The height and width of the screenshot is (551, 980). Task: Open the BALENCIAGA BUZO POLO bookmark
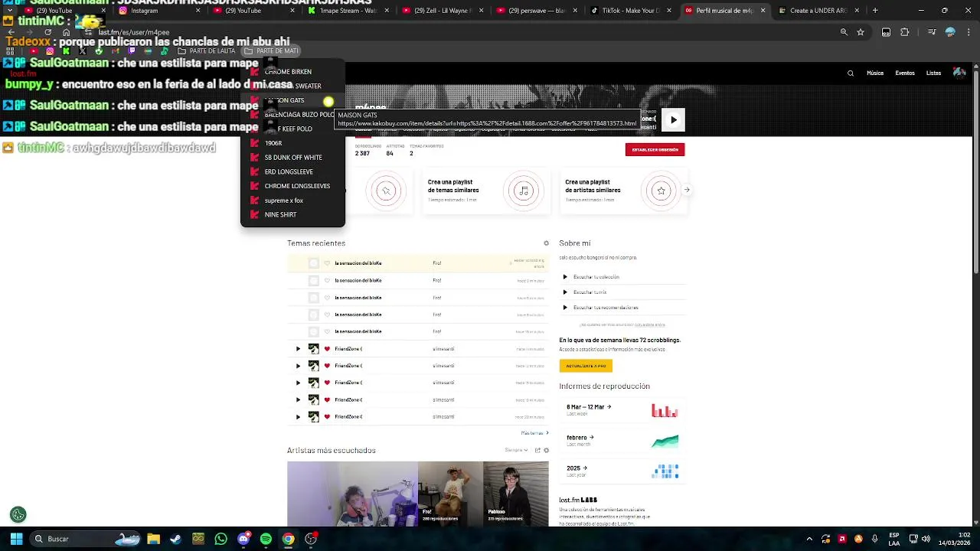(292, 115)
